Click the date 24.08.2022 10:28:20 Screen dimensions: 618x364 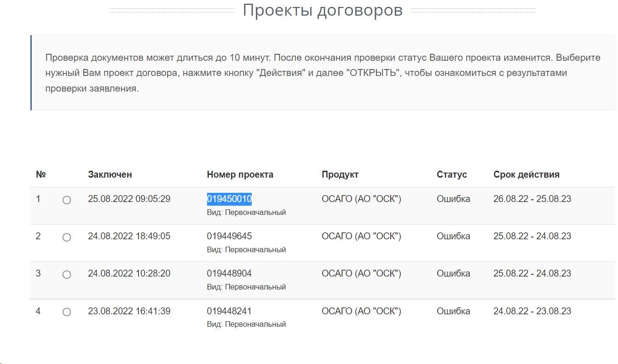pyautogui.click(x=129, y=273)
